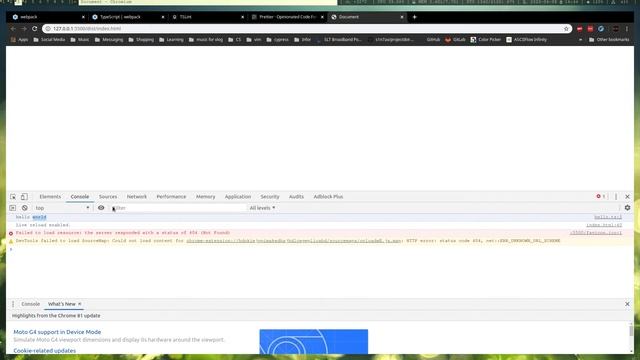Open the Chrome main menu
The height and width of the screenshot is (360, 640).
[627, 29]
